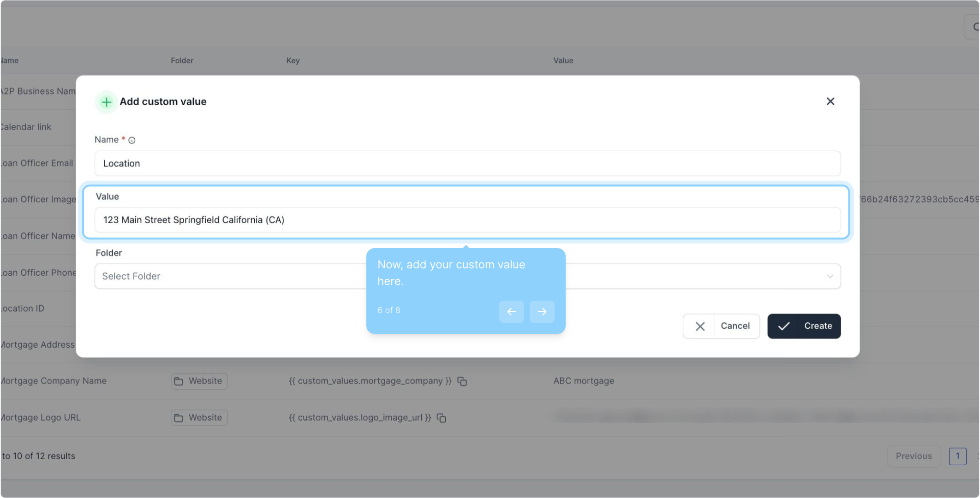The image size is (980, 498).
Task: Click the Previous pagination button
Action: tap(913, 456)
